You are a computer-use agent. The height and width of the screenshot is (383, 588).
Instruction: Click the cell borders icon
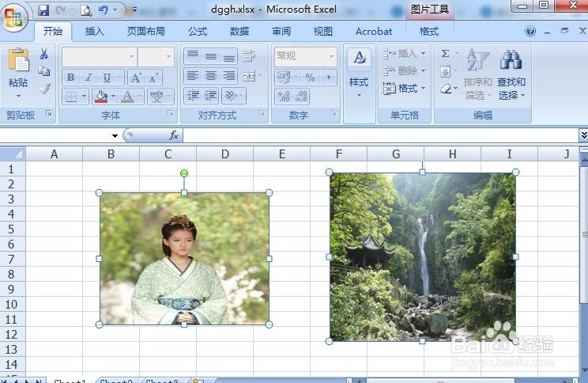[71, 97]
